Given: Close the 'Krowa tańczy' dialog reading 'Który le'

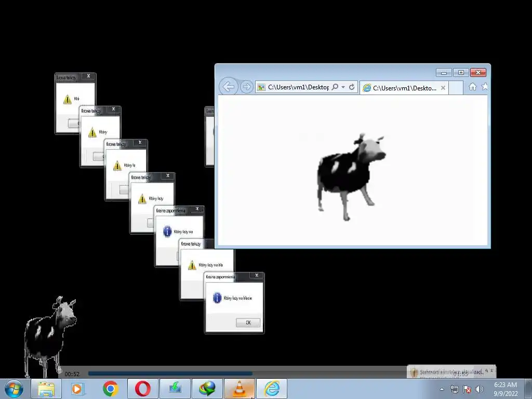Looking at the screenshot, I should coord(140,142).
